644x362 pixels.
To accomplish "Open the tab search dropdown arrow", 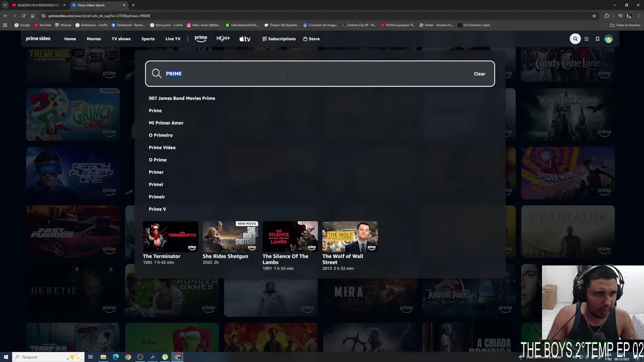I will [5, 5].
